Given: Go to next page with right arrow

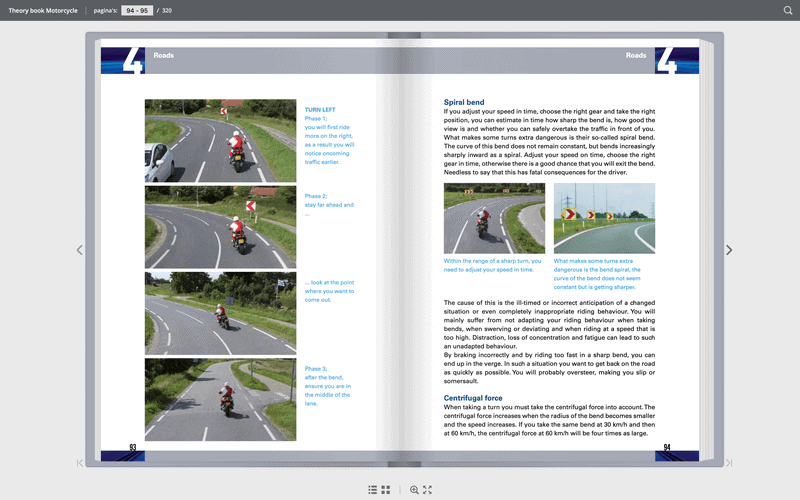Looking at the screenshot, I should [729, 250].
